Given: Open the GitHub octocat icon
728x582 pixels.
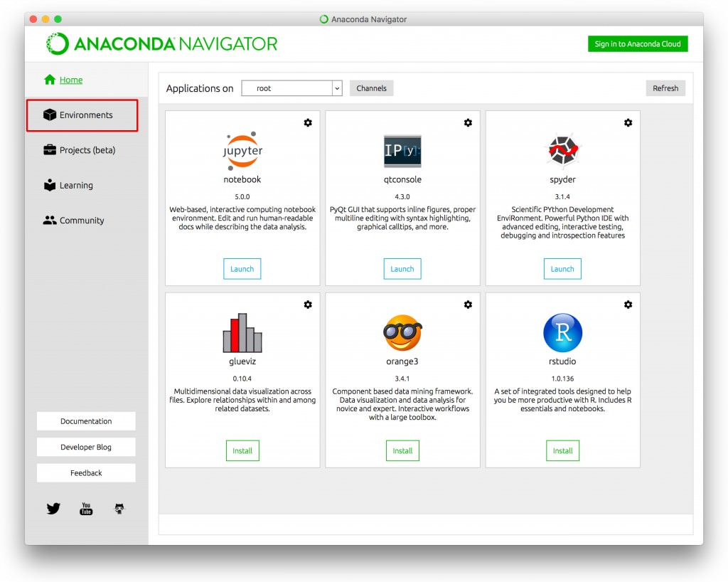Looking at the screenshot, I should 119,509.
